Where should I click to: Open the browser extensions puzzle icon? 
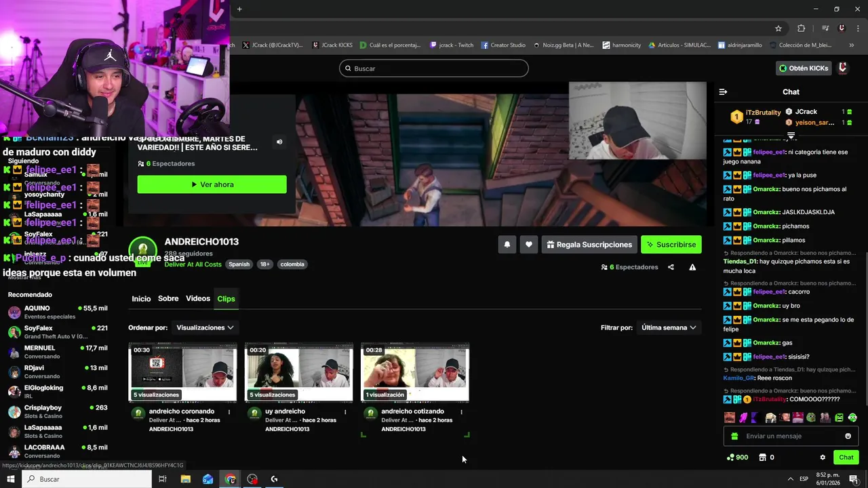pos(801,28)
